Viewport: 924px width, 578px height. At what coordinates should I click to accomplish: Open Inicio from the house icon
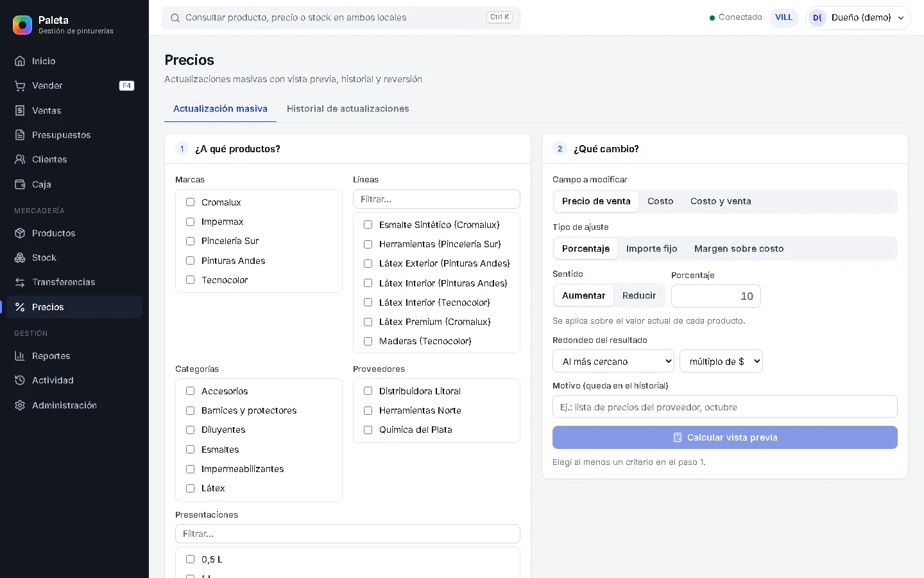coord(20,61)
